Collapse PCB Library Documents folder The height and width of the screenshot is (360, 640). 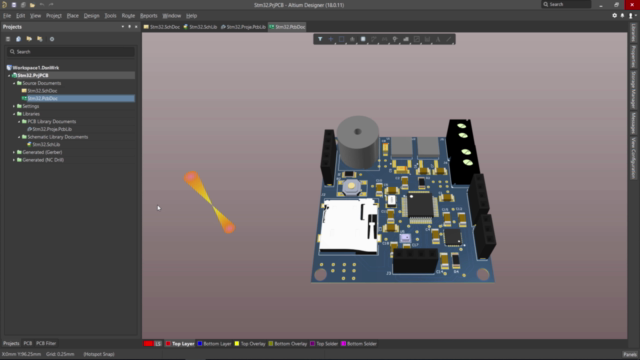pos(19,122)
